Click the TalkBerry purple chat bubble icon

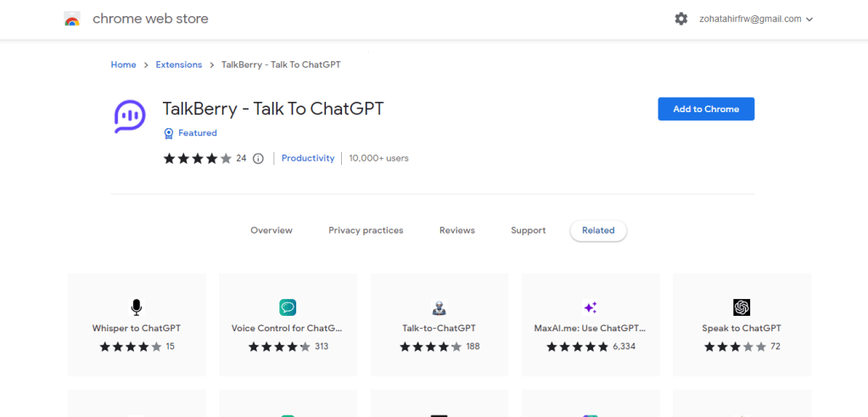[x=131, y=116]
